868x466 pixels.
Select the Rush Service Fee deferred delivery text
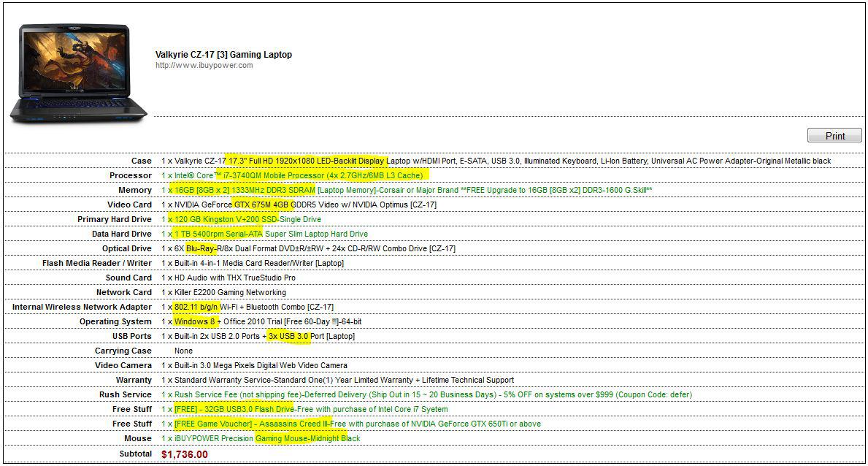(426, 394)
